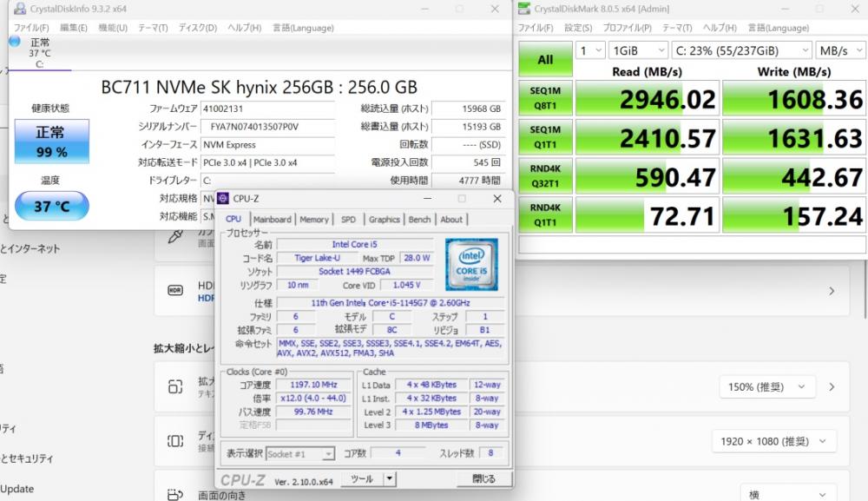Open 言語(Language) menu in CrystalDiskInfo
Image resolution: width=868 pixels, height=501 pixels.
303,28
